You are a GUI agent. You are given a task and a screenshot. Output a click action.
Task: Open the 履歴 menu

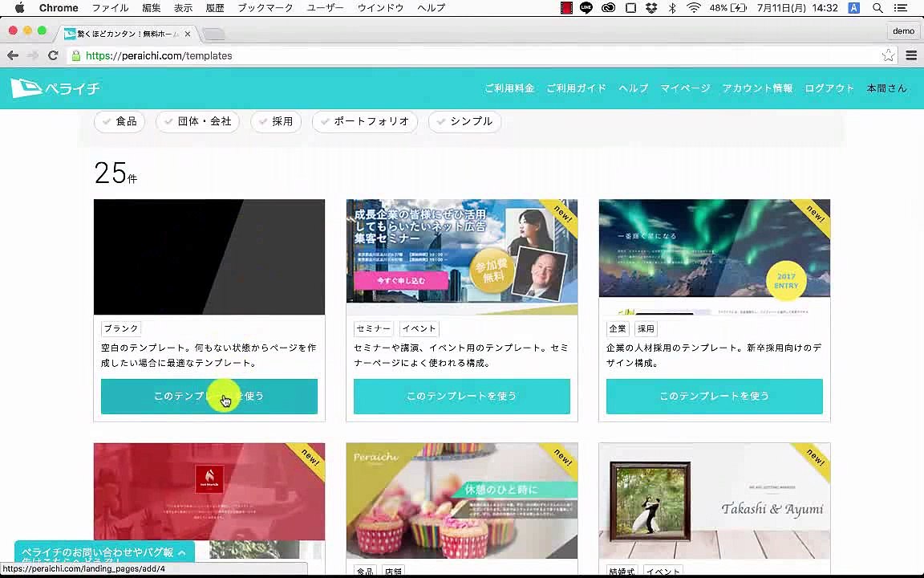(x=215, y=8)
